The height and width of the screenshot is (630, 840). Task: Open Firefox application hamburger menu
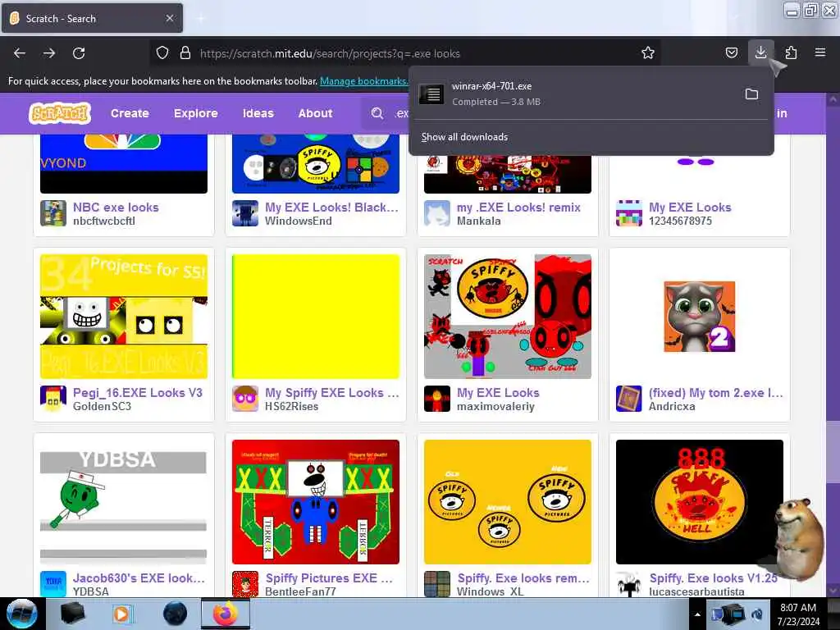[x=819, y=53]
